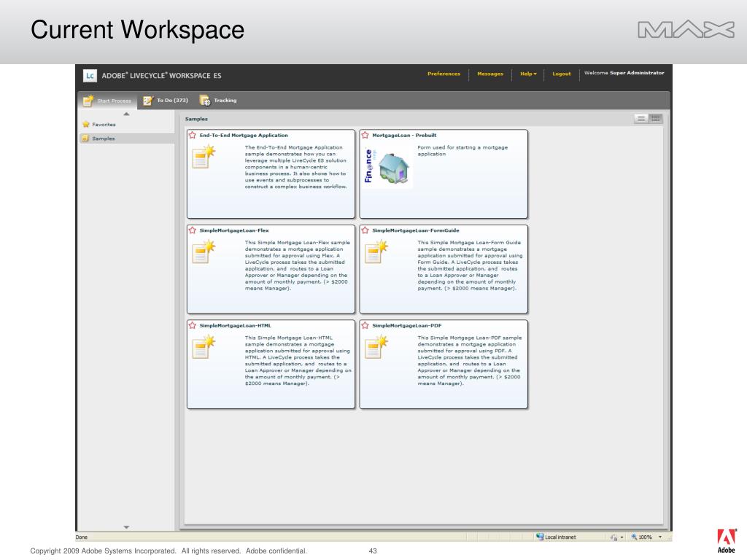
Task: Click the browser Local intranet zone icon
Action: [x=540, y=537]
